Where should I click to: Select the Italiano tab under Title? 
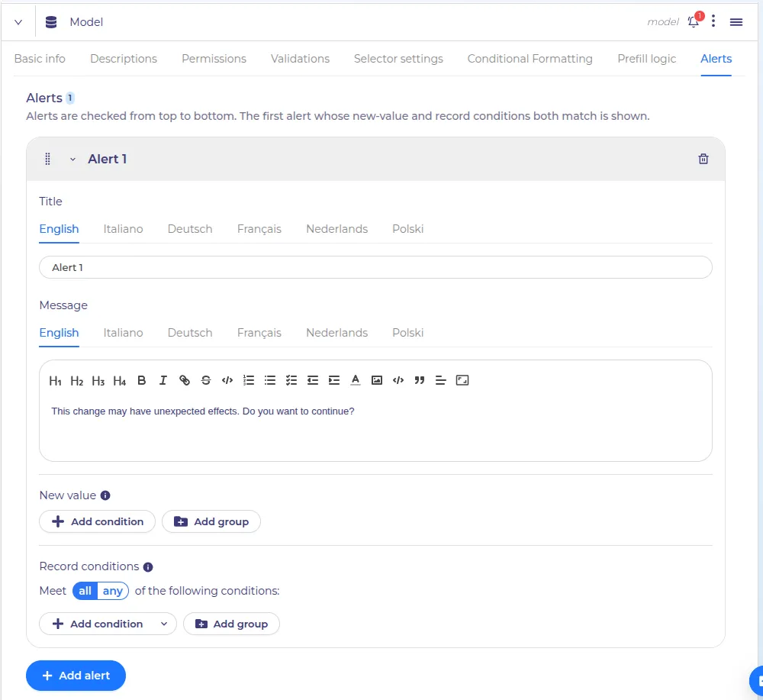click(x=123, y=229)
